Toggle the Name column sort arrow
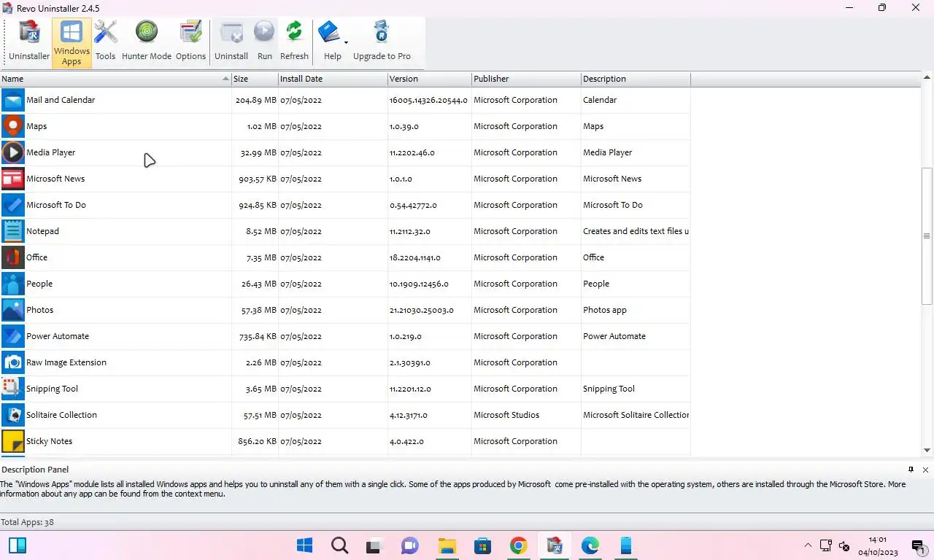 (225, 79)
